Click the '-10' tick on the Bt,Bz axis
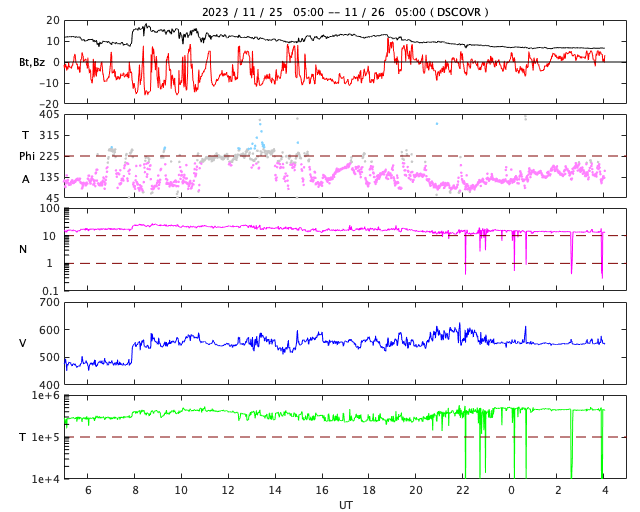 coord(49,83)
